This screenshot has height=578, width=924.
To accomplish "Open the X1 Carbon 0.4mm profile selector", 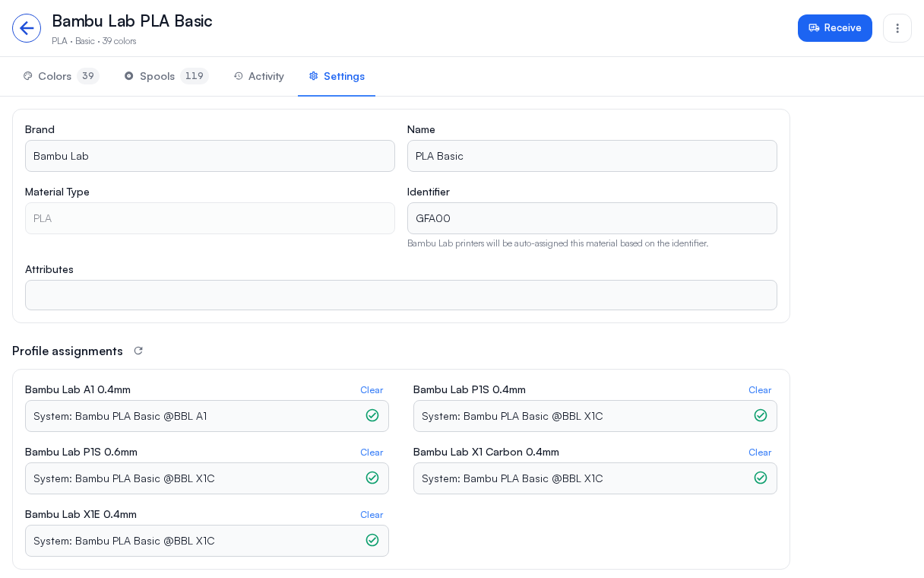I will pos(595,478).
